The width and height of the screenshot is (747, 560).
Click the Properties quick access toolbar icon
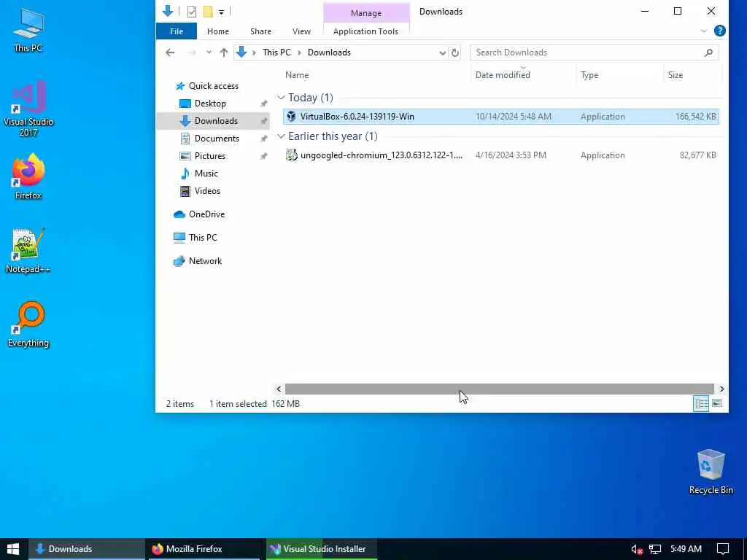click(192, 12)
